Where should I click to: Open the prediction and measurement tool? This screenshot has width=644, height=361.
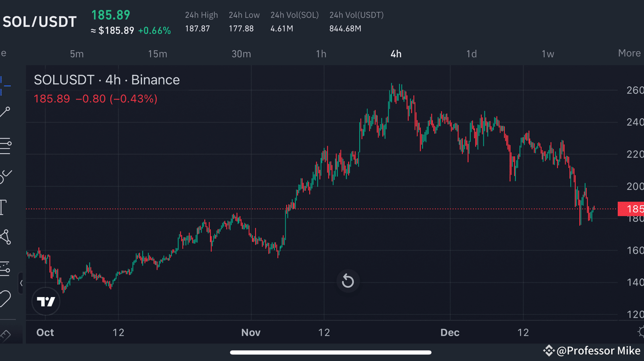[5, 268]
